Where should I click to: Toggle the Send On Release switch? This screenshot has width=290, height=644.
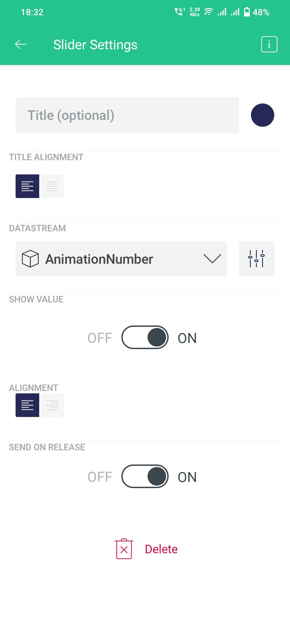coord(145,476)
